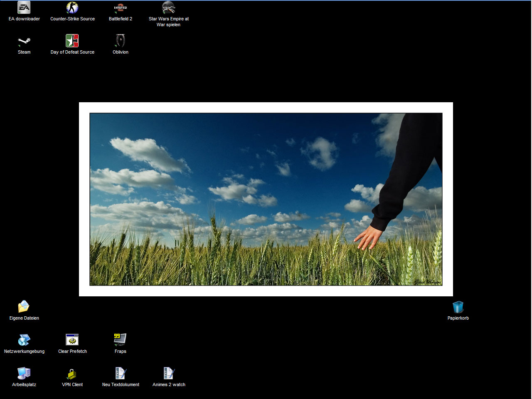
Task: Open the Eigene Dateien folder
Action: 24,307
